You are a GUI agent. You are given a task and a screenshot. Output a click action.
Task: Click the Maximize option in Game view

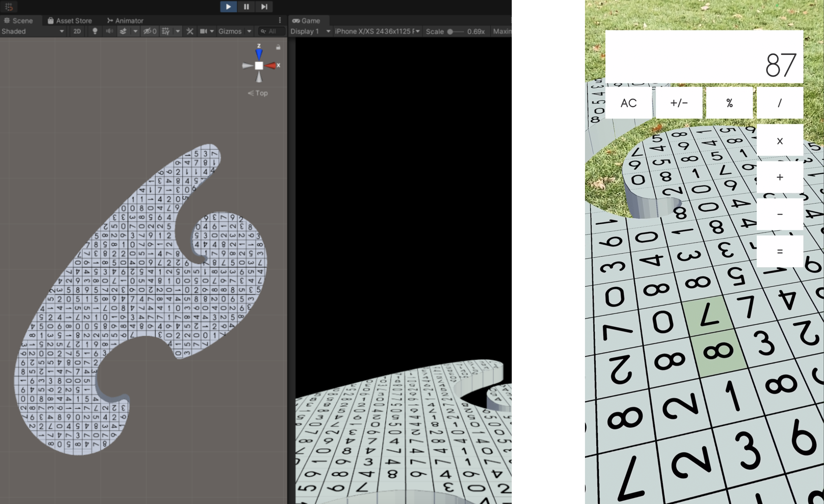(502, 31)
